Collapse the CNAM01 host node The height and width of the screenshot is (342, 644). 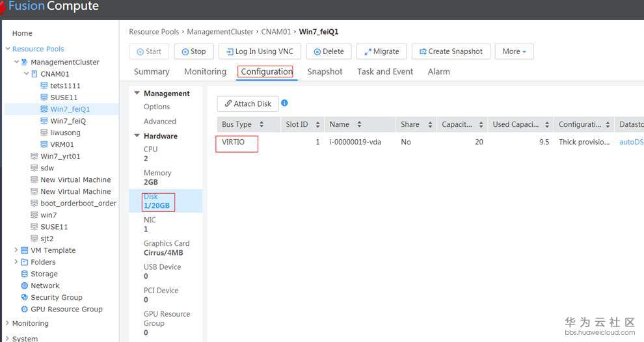tap(26, 74)
